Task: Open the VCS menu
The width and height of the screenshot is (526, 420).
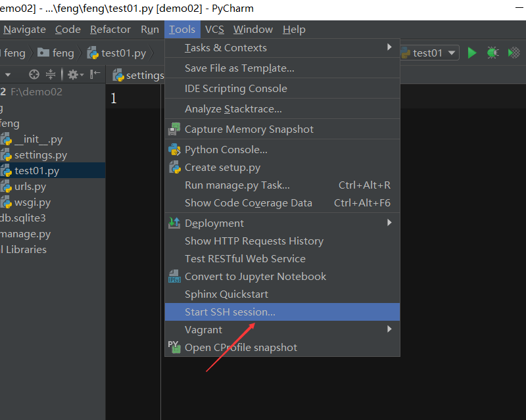Action: click(x=215, y=29)
